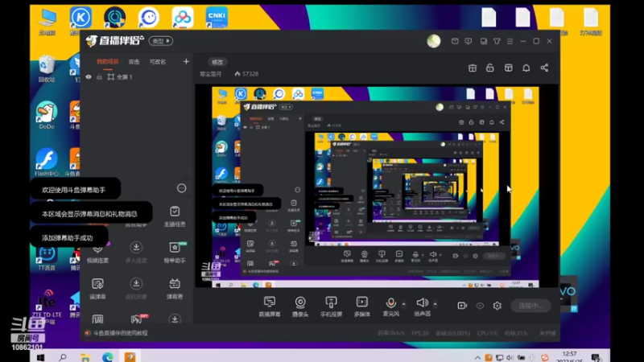Screen dimensions: 644x362
Task: Switch to the 可改名 scene tab
Action: (x=158, y=62)
